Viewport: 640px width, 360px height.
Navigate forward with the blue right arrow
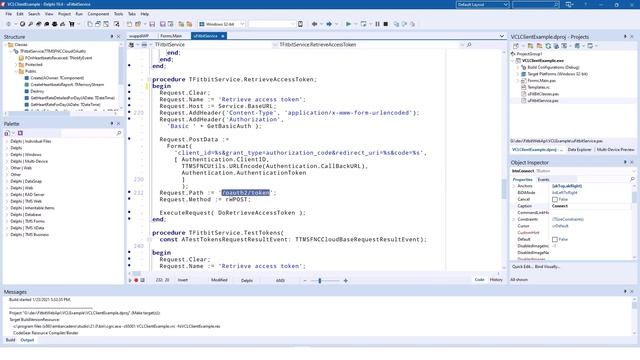coord(329,24)
